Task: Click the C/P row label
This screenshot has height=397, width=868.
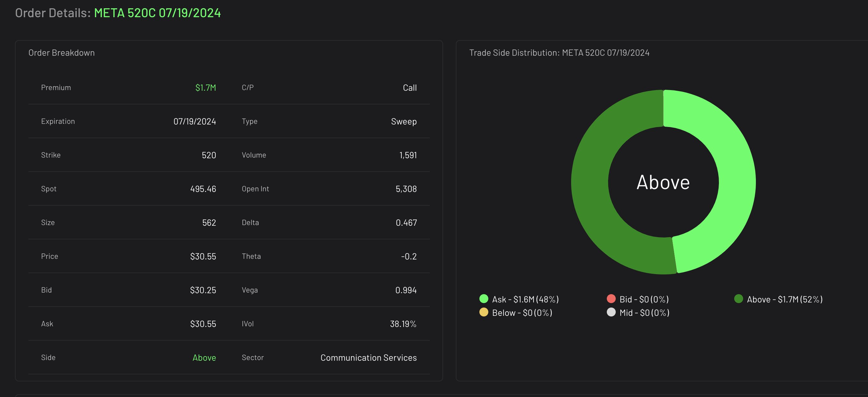Action: pyautogui.click(x=248, y=88)
